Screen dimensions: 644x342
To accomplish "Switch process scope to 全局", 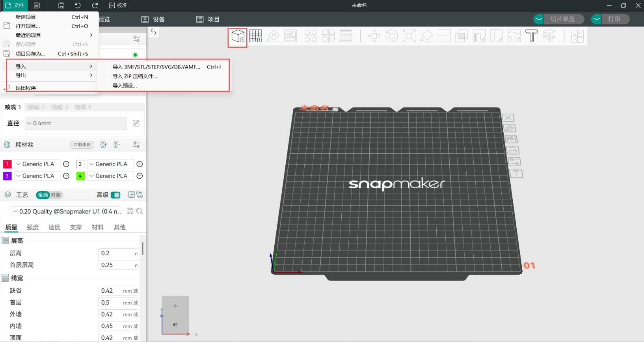I will [x=43, y=195].
